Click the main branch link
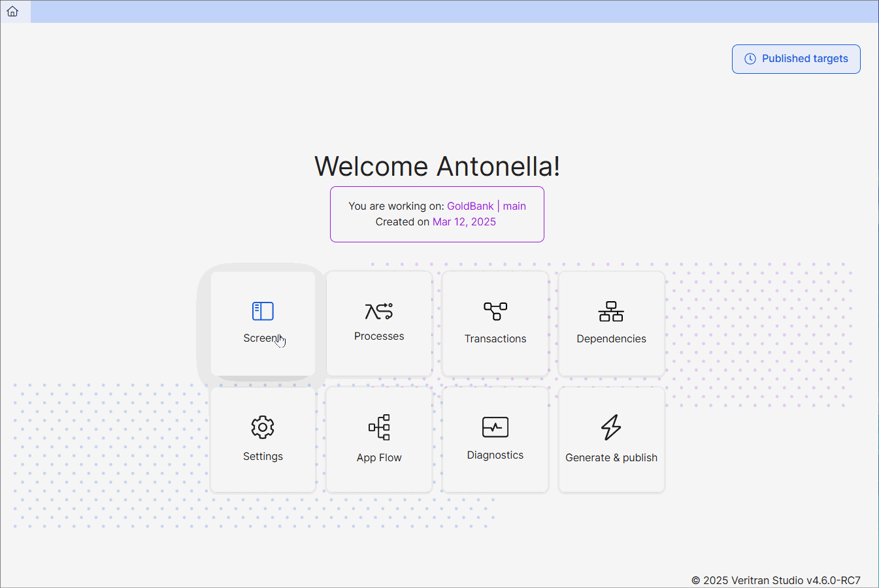 [514, 206]
